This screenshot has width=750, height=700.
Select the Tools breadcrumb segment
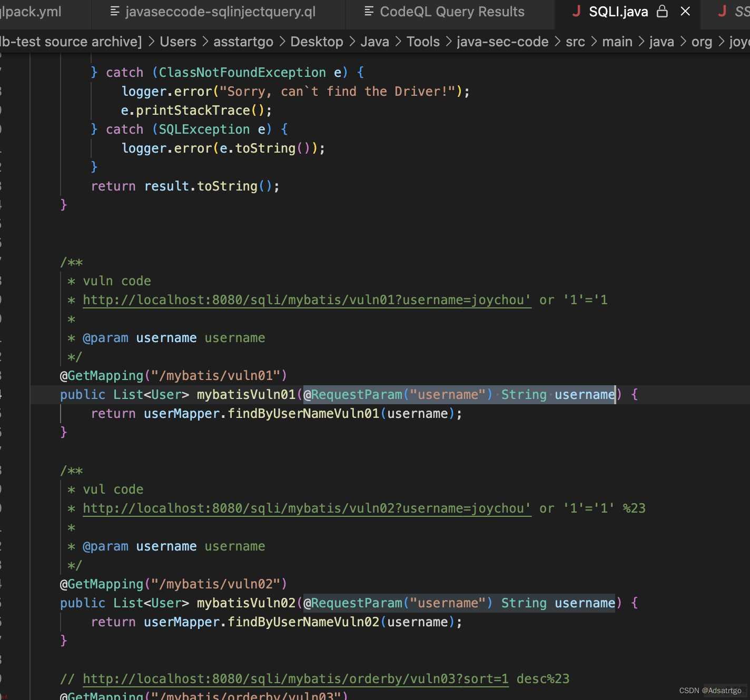(423, 42)
